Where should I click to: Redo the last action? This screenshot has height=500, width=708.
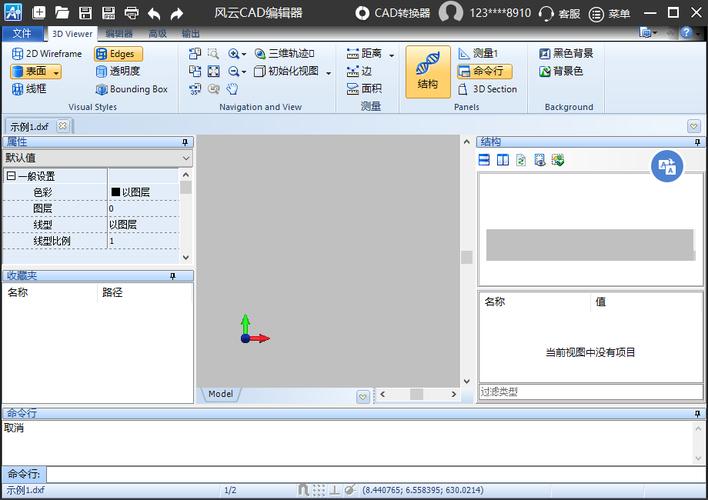pyautogui.click(x=177, y=13)
